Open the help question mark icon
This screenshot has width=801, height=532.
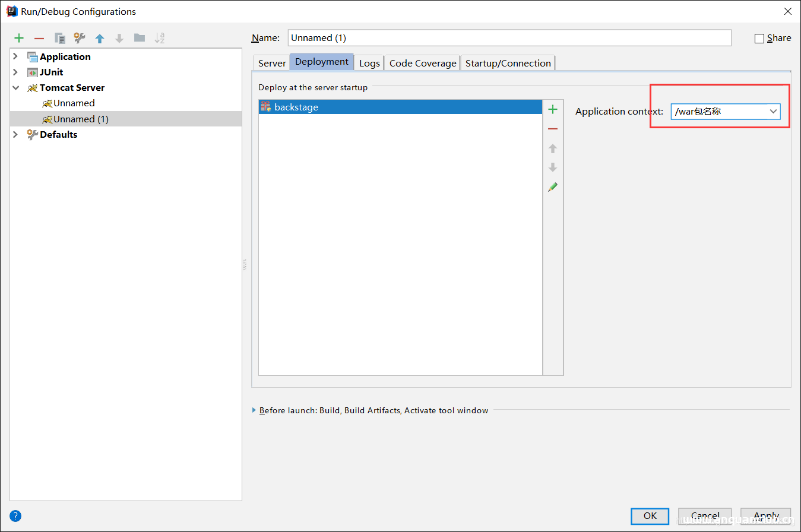(x=15, y=515)
